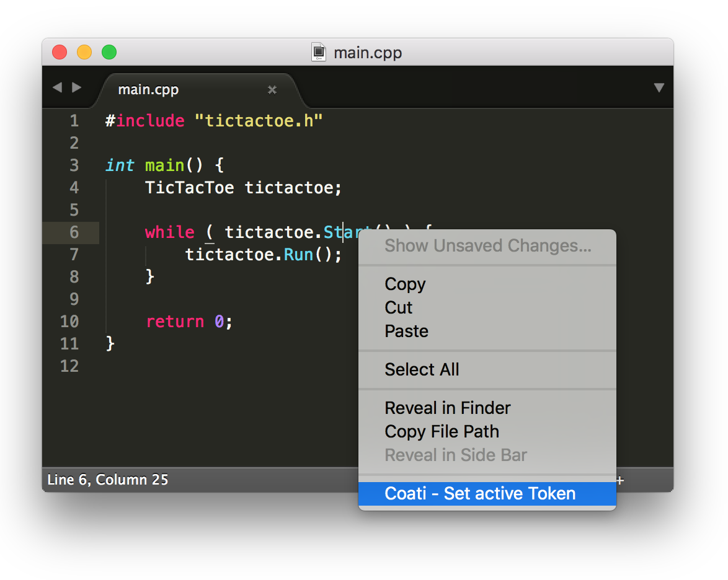Click the main function name

pos(164,165)
